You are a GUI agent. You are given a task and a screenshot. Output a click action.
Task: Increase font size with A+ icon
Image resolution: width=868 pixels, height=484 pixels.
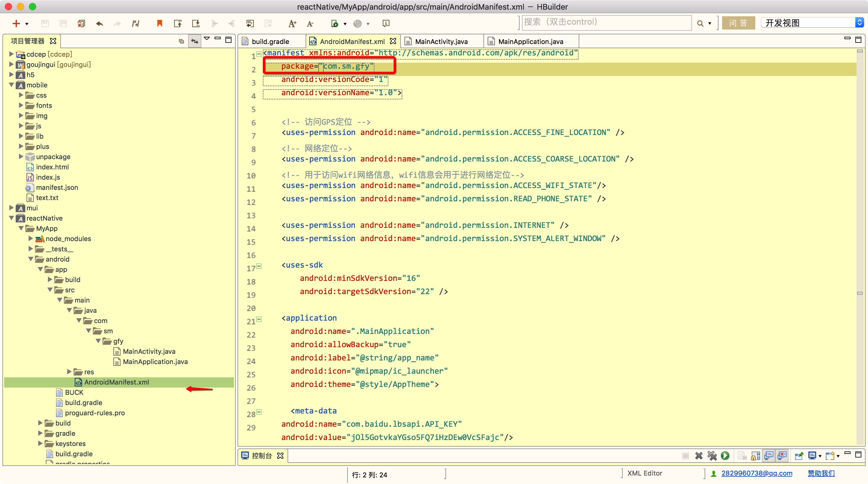(x=292, y=23)
